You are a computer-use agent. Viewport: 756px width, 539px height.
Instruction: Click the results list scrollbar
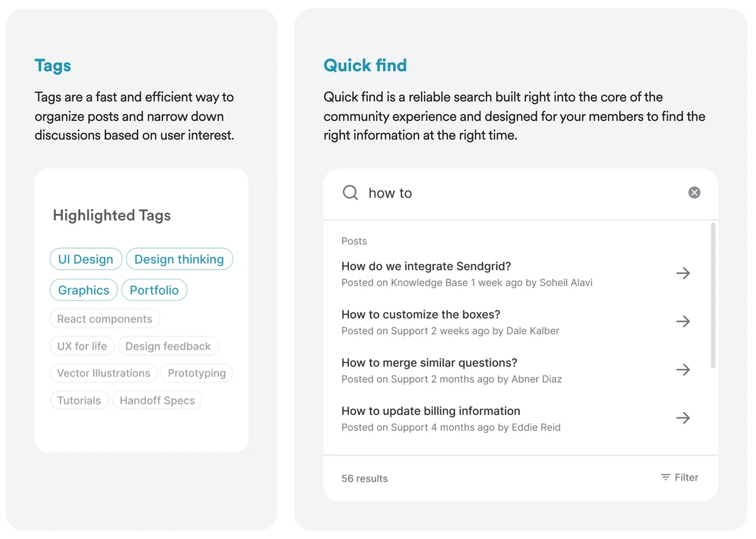tap(713, 295)
